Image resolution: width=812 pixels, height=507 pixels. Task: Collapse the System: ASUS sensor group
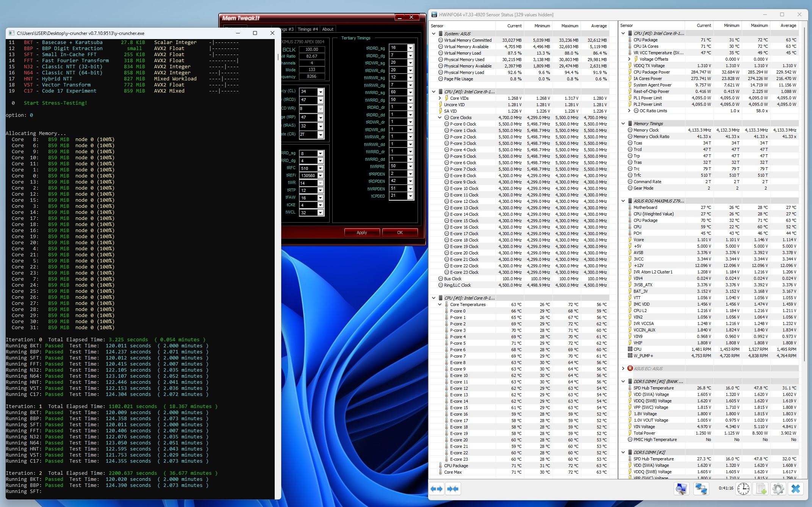point(434,34)
